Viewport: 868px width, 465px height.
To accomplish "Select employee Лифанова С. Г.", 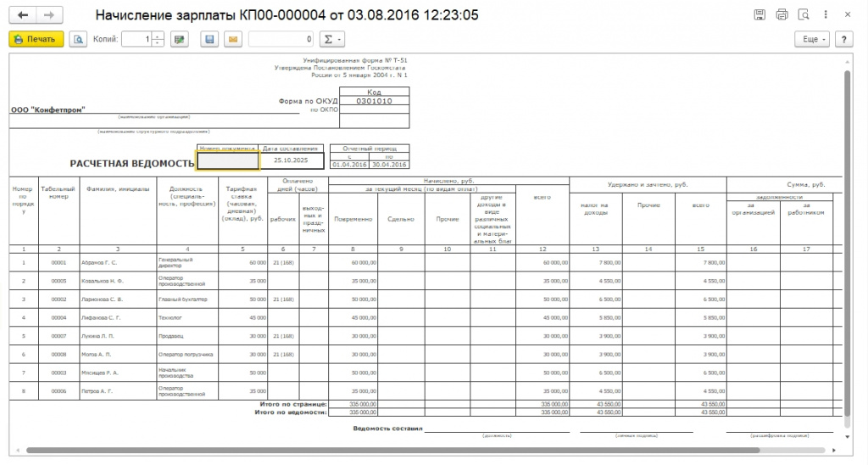I will [101, 317].
